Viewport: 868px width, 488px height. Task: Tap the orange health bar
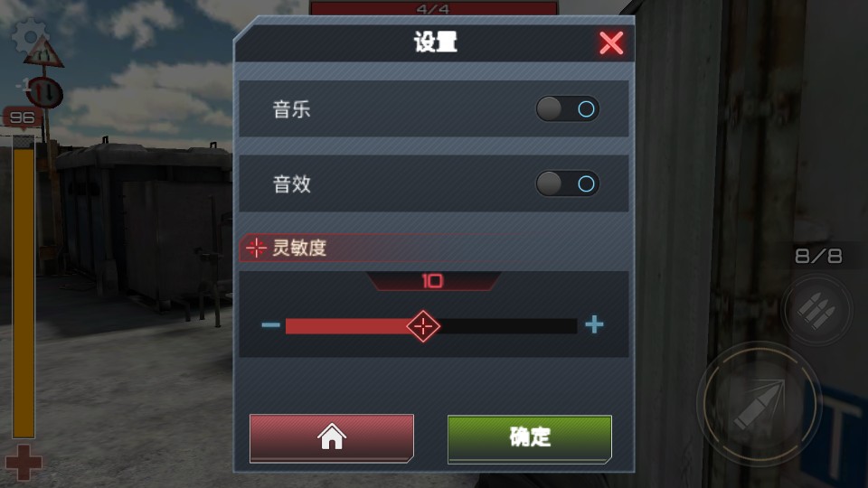coord(24,287)
